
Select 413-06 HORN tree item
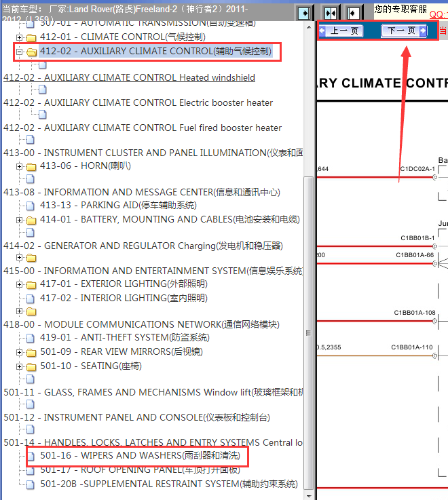(x=86, y=166)
